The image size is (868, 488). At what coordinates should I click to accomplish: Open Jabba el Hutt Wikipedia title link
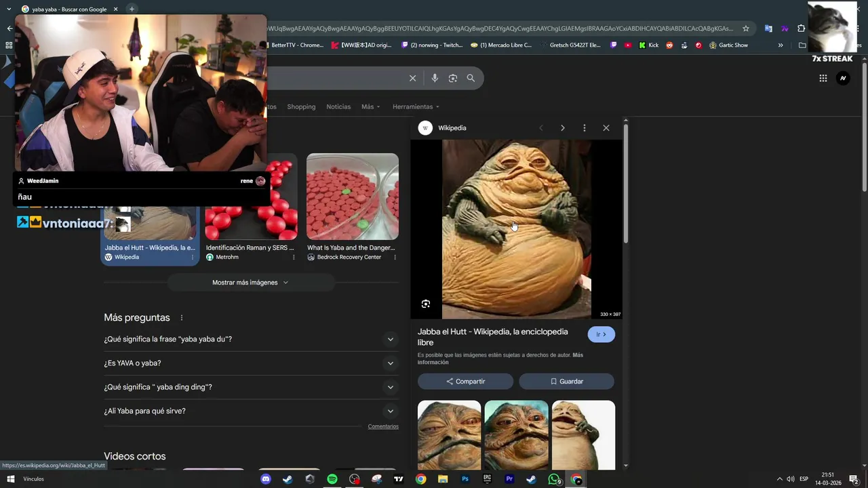click(x=493, y=337)
